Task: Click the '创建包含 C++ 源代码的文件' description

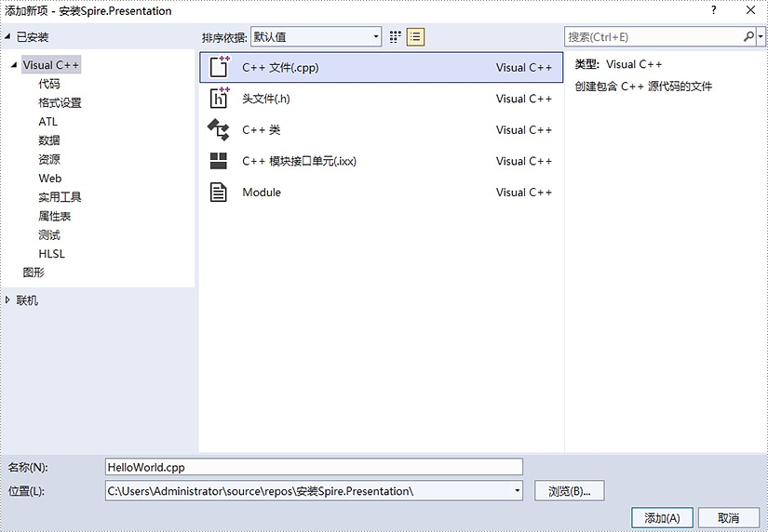Action: (x=643, y=86)
